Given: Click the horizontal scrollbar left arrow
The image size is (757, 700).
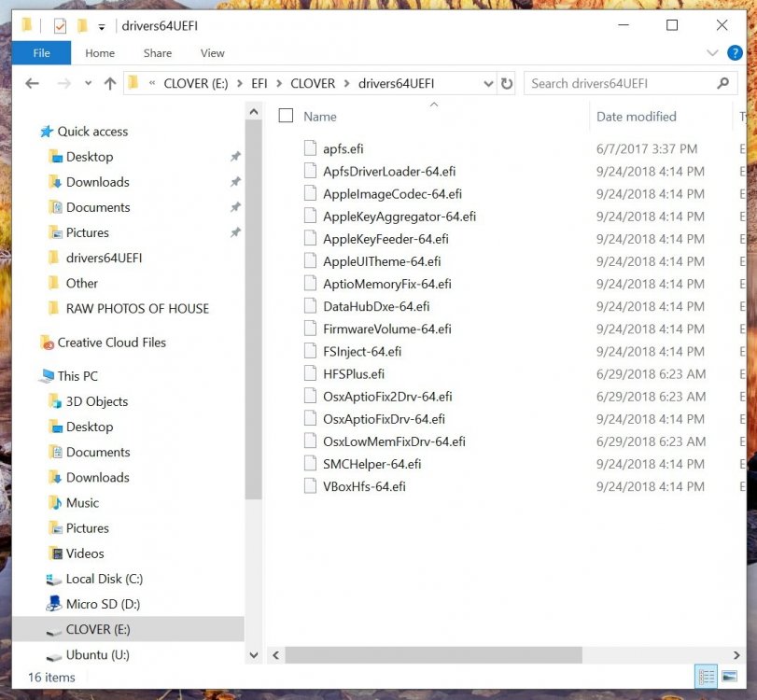Looking at the screenshot, I should pos(275,655).
